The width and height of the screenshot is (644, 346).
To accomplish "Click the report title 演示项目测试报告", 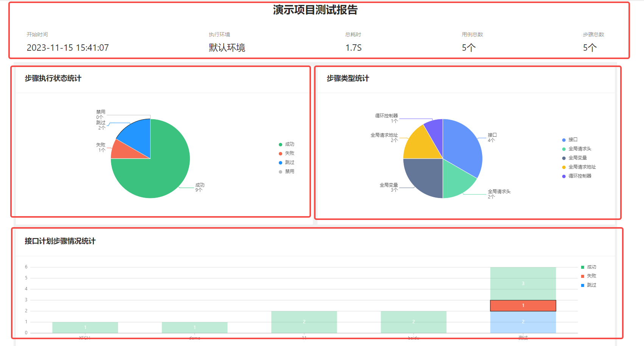I will point(315,10).
